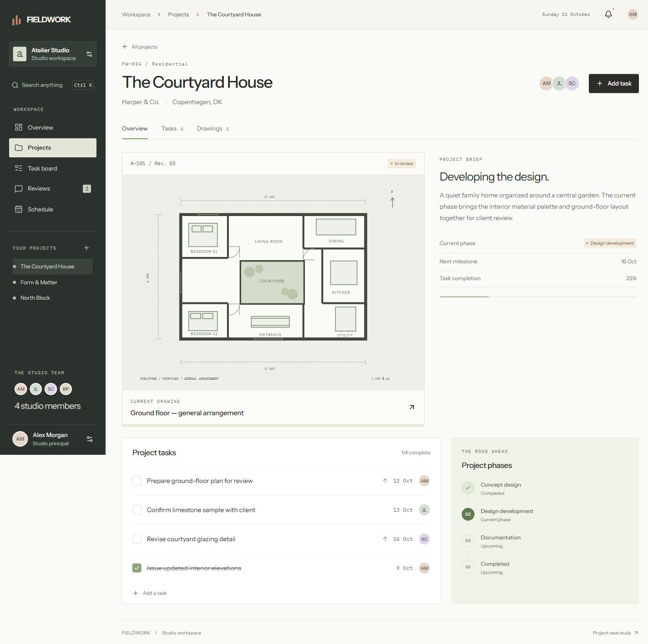Image resolution: width=648 pixels, height=644 pixels.
Task: Uncheck Issue updated interior elevations task
Action: point(137,568)
